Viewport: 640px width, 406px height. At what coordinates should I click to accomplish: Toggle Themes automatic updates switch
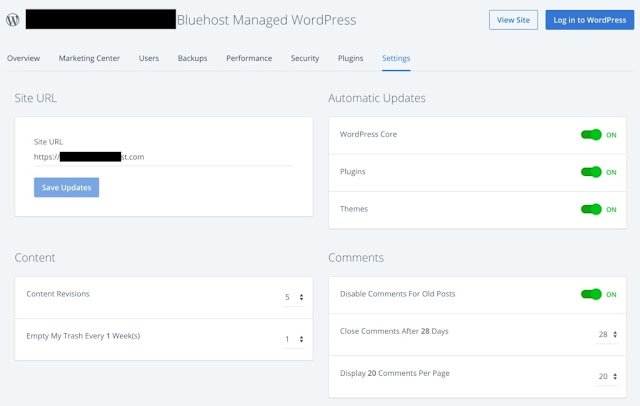click(591, 209)
